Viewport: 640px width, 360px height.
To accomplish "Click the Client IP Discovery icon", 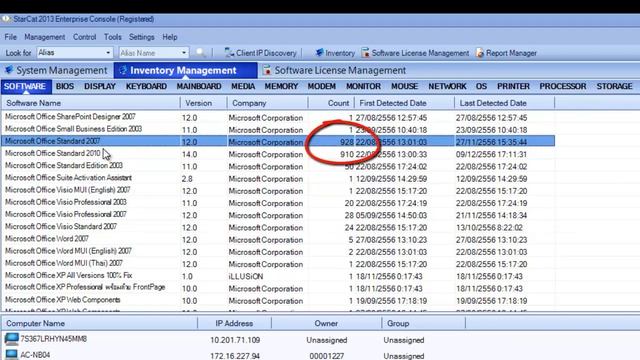I will 229,53.
